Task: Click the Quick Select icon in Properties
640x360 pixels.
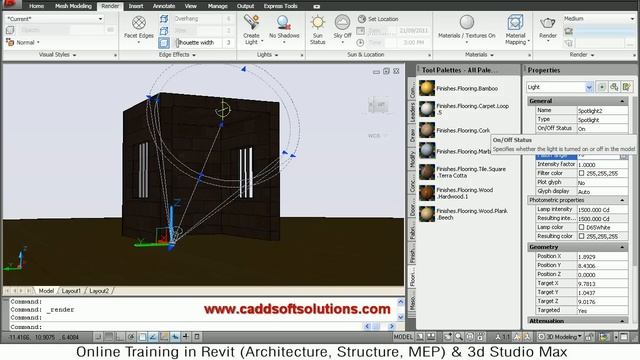Action: point(627,87)
